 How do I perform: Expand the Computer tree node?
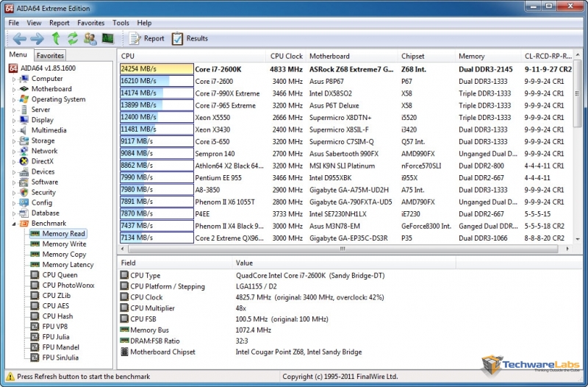pyautogui.click(x=14, y=79)
